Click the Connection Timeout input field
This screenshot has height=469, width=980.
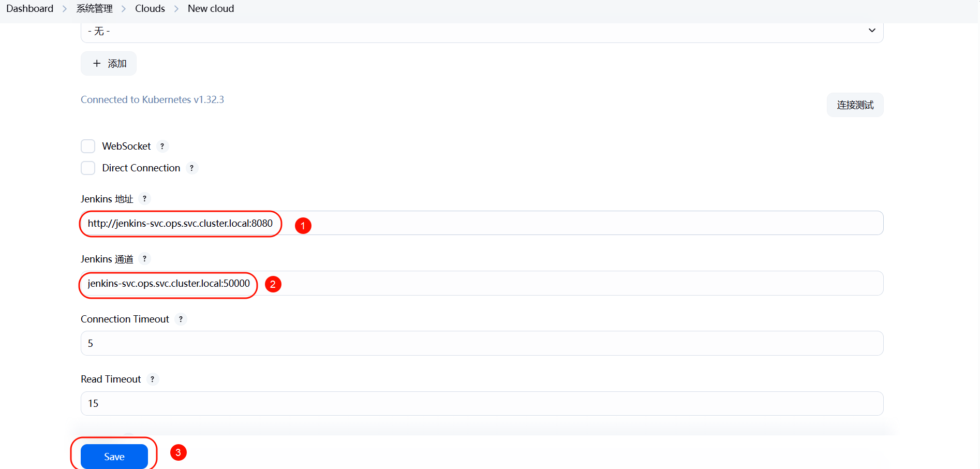pos(481,344)
